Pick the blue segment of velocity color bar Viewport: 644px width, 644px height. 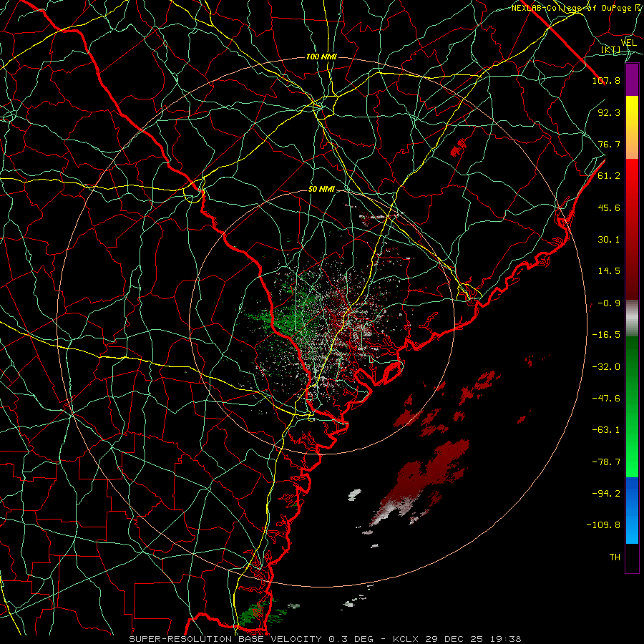632,510
